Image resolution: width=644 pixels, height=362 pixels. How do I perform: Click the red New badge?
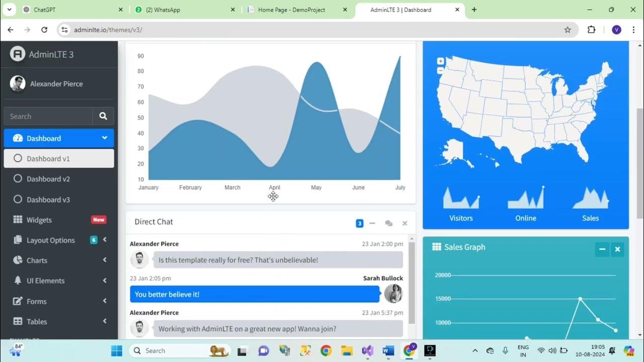[x=99, y=220]
